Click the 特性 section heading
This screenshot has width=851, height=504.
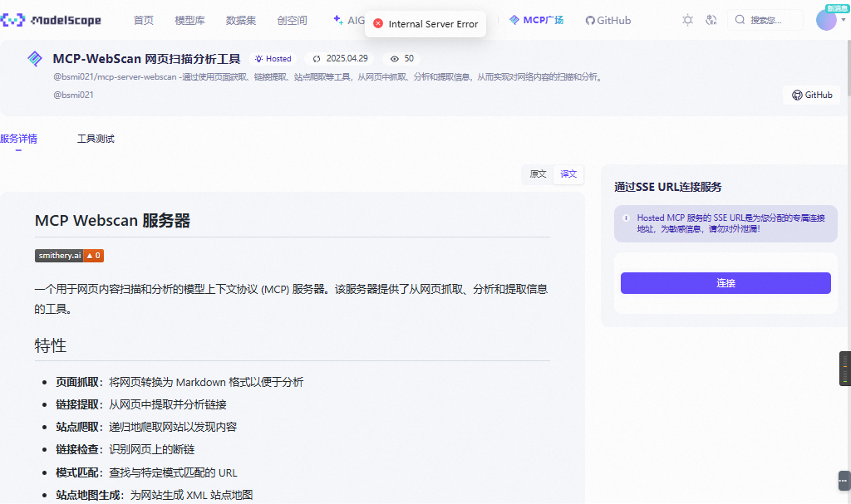tap(51, 345)
